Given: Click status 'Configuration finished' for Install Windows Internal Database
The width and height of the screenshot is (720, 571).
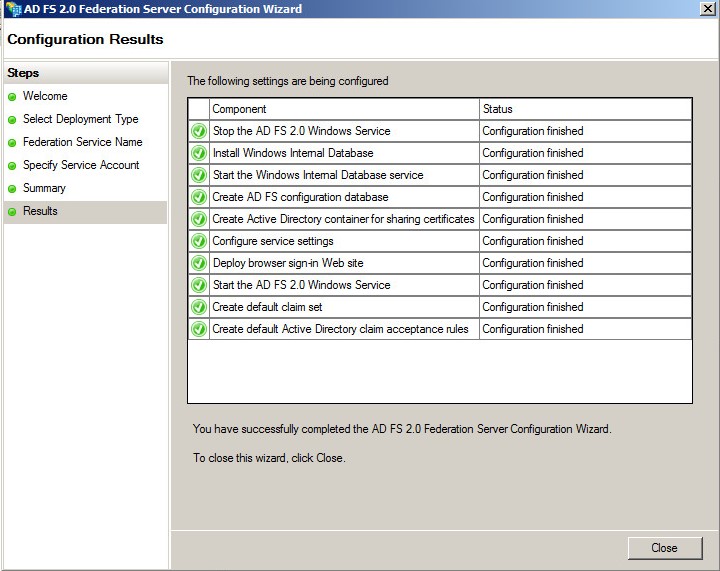Looking at the screenshot, I should coord(533,153).
